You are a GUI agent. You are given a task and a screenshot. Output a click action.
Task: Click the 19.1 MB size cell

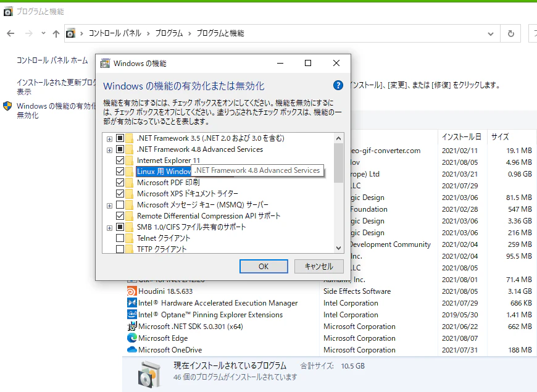pyautogui.click(x=519, y=151)
